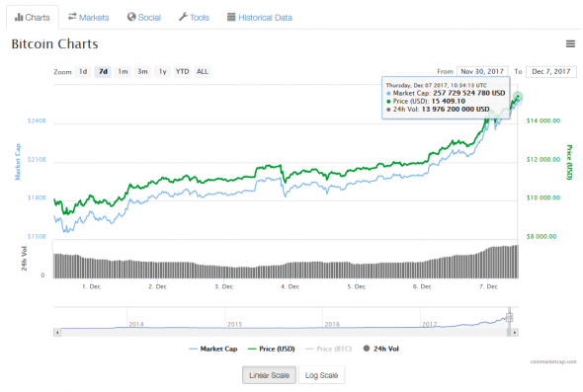
Task: Click the 2016 region in navigator
Action: point(372,318)
